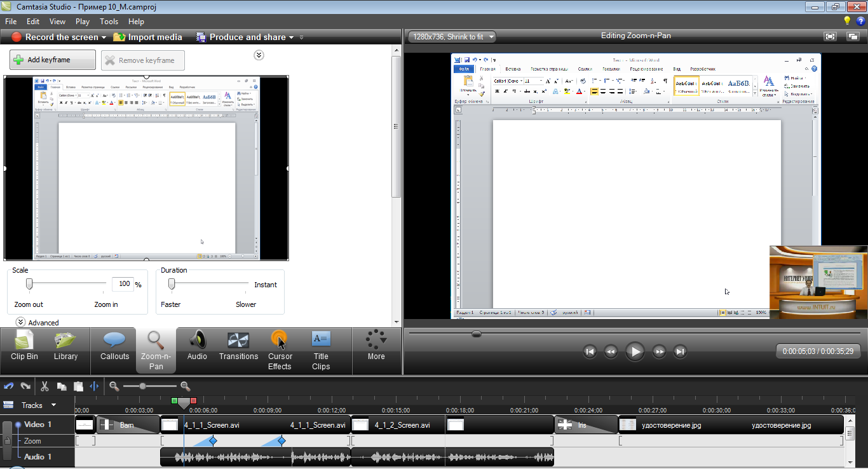The image size is (868, 469).
Task: Step backward in preview playback
Action: 611,351
